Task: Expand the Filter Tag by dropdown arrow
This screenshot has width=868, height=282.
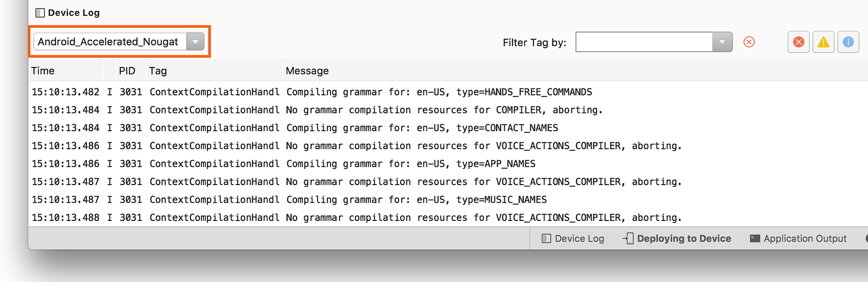Action: [722, 42]
